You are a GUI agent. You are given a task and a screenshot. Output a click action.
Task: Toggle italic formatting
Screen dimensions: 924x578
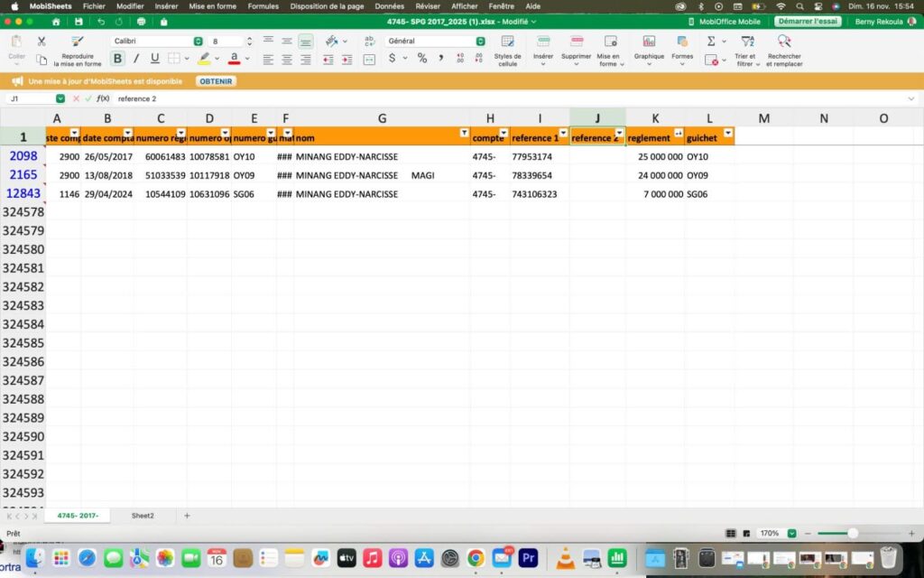click(x=136, y=59)
